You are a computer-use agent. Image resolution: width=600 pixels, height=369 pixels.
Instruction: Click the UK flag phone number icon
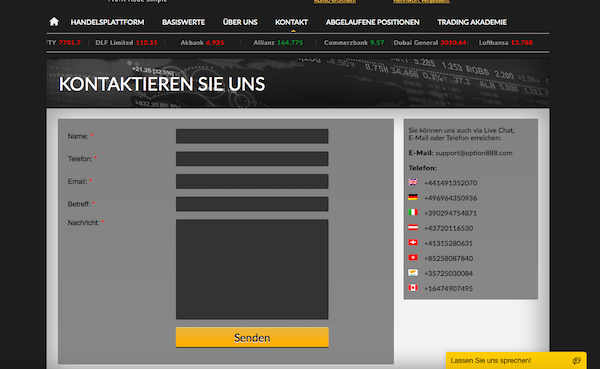point(413,182)
